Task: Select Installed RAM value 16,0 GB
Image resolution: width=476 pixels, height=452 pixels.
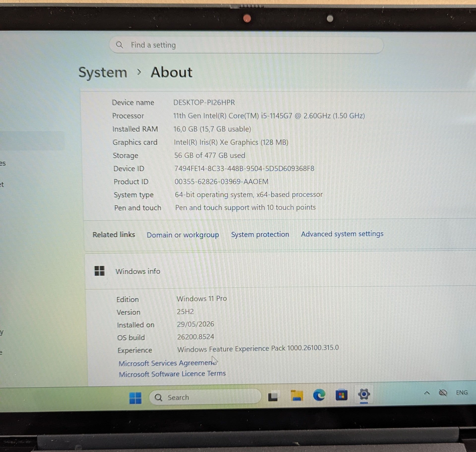Action: click(212, 129)
